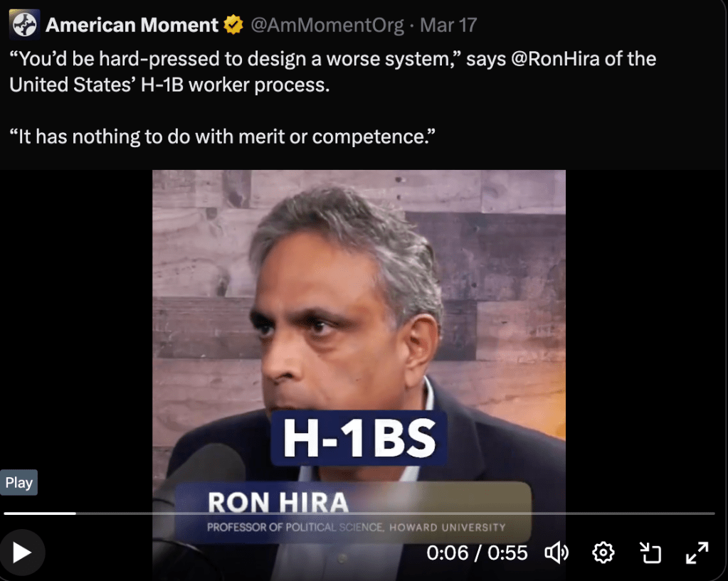
Task: Start the video with the play button
Action: pyautogui.click(x=22, y=553)
